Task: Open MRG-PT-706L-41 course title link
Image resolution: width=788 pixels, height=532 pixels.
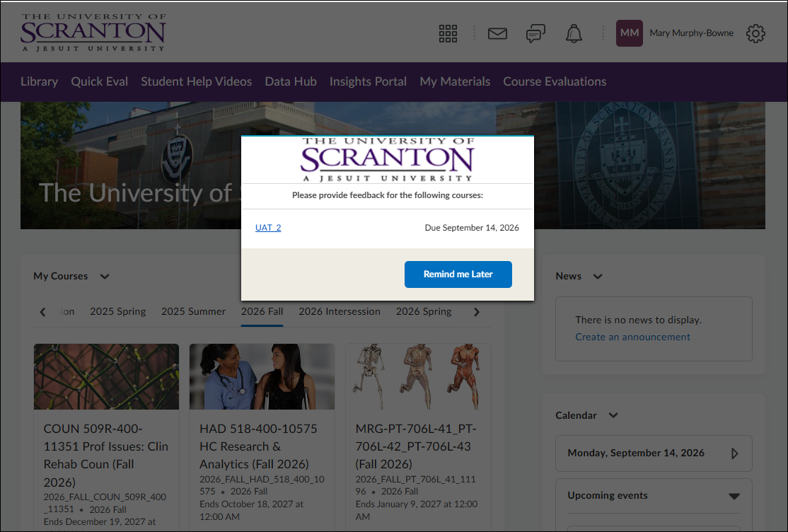Action: (416, 446)
